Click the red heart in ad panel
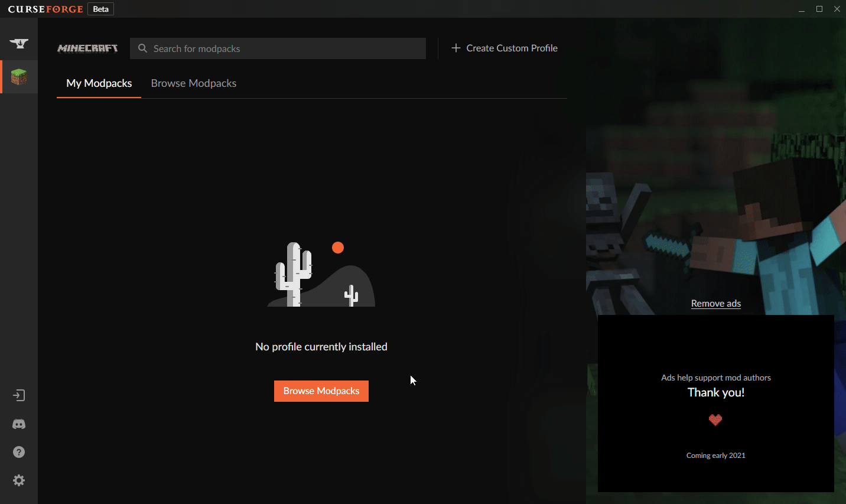 point(715,420)
